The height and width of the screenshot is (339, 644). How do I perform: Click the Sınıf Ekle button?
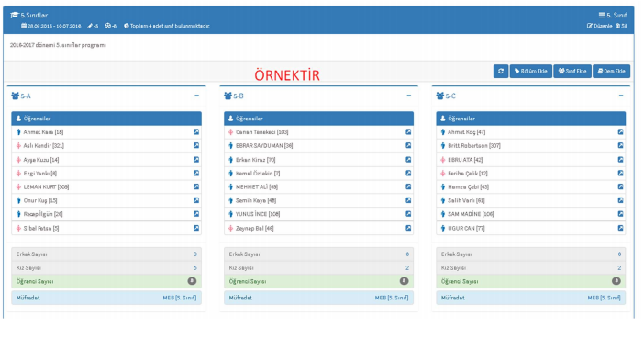(x=572, y=71)
